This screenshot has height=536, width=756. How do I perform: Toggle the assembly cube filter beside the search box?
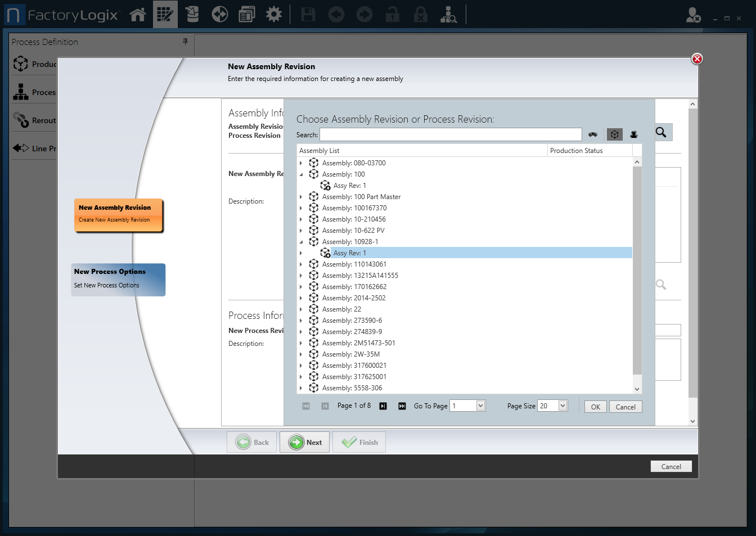[x=614, y=134]
